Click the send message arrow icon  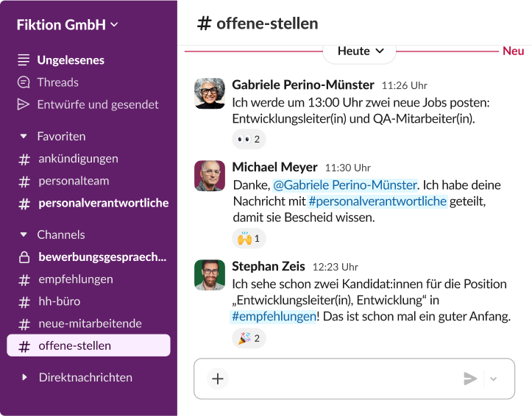tap(470, 379)
